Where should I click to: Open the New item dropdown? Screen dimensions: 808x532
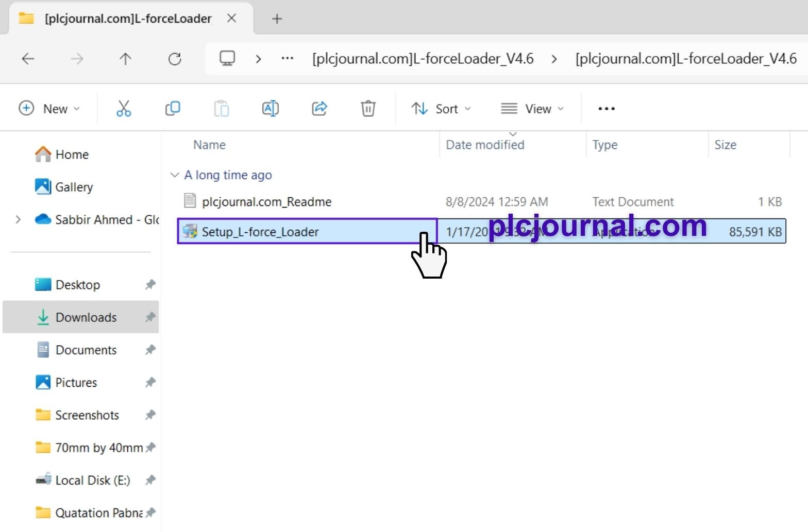coord(49,109)
